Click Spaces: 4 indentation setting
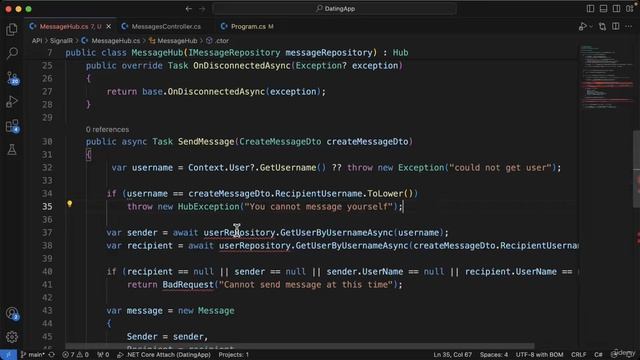640x360 pixels. tap(494, 355)
